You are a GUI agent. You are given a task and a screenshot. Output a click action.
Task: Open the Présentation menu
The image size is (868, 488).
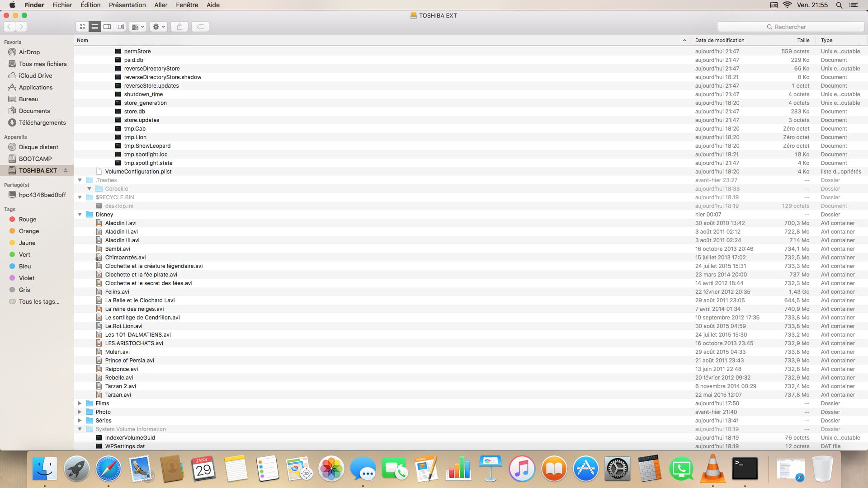click(127, 5)
